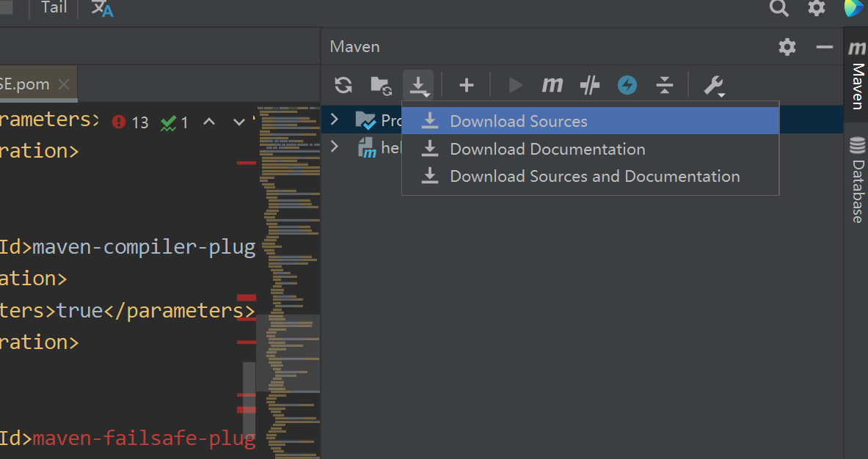The width and height of the screenshot is (868, 459).
Task: Click the Translate icon in top toolbar
Action: pyautogui.click(x=102, y=8)
